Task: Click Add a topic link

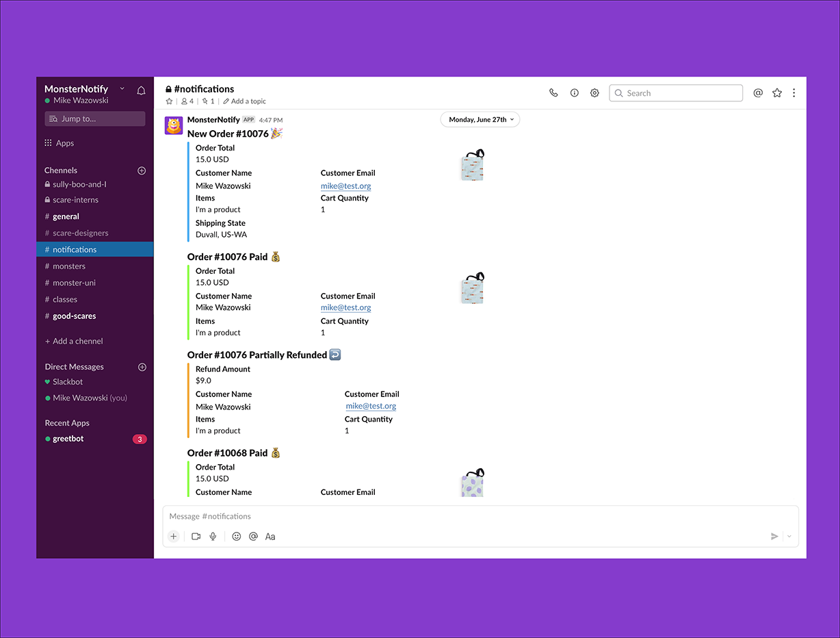Action: pyautogui.click(x=245, y=101)
